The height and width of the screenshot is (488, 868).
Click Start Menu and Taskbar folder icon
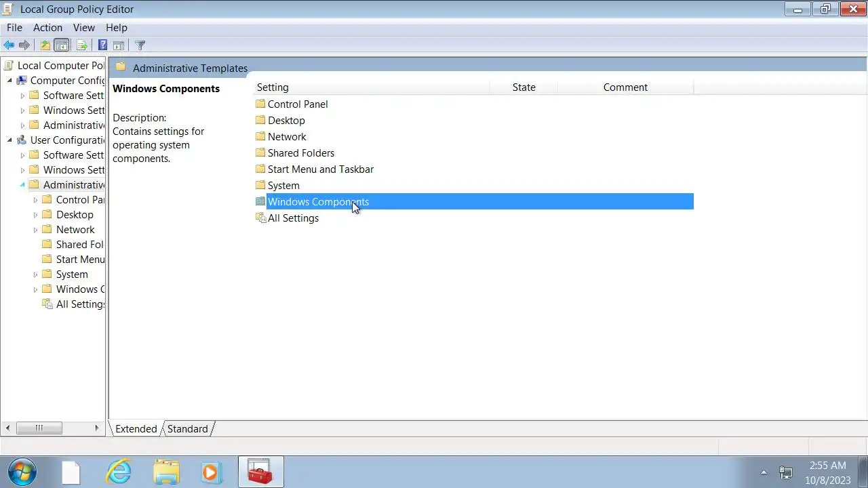260,169
